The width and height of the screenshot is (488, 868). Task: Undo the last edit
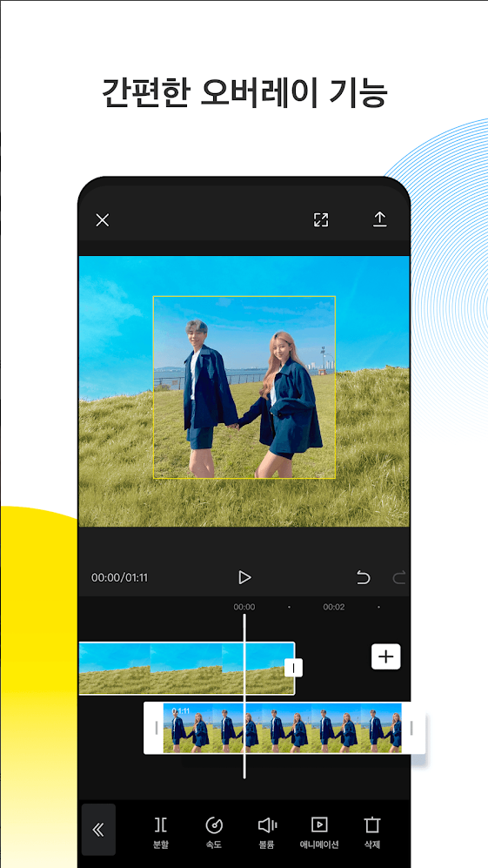point(363,578)
